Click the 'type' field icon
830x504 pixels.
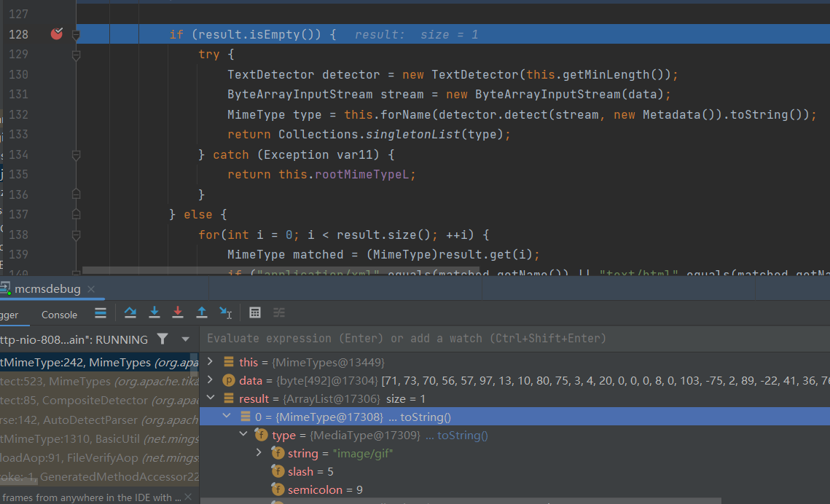tap(262, 436)
